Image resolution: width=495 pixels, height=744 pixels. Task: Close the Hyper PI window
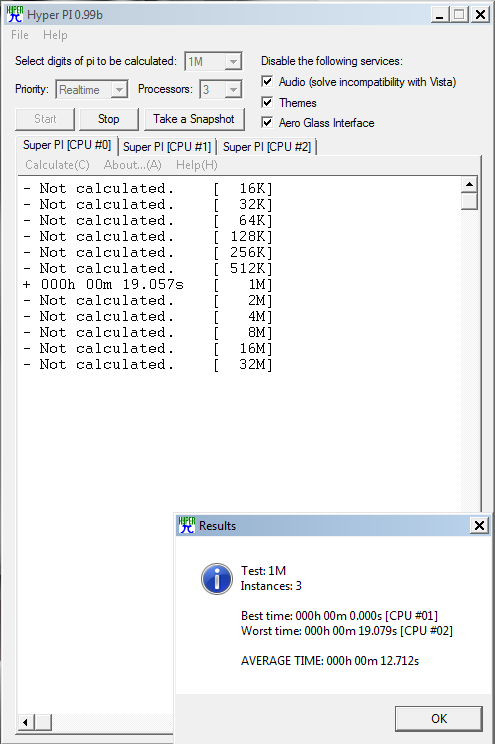(x=480, y=14)
